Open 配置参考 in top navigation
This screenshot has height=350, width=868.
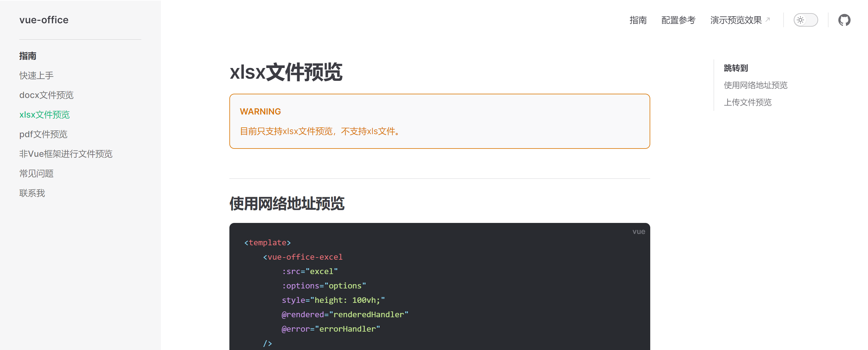678,20
